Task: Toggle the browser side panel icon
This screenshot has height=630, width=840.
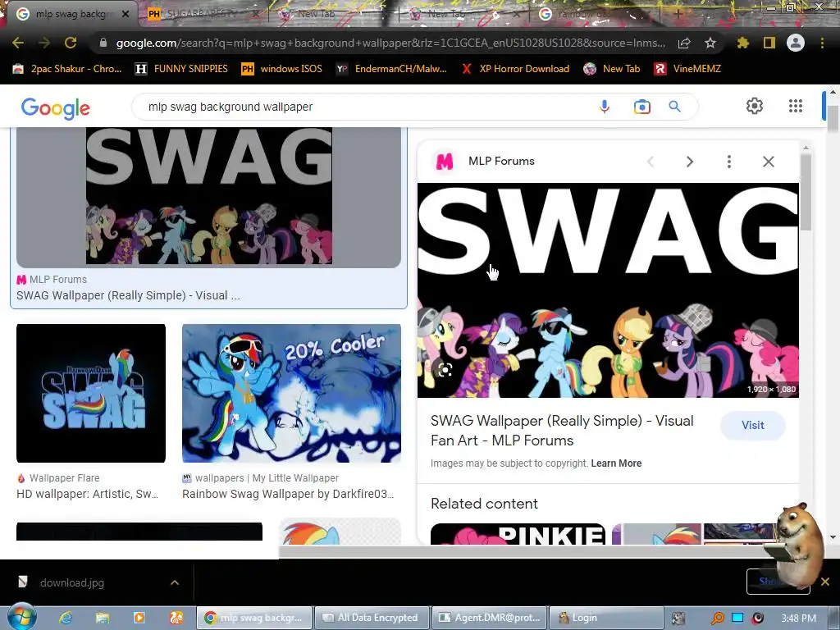Action: pyautogui.click(x=769, y=43)
